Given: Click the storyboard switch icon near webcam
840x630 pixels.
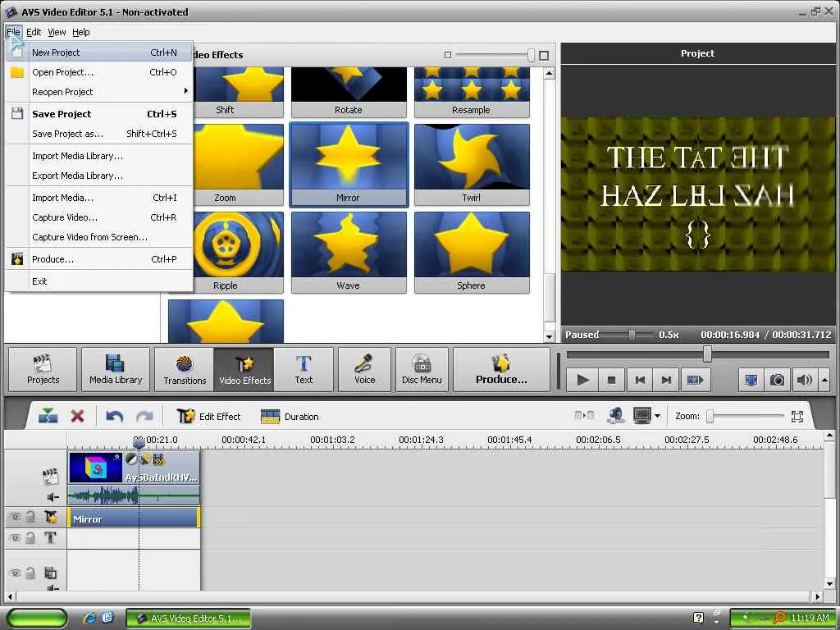Looking at the screenshot, I should click(x=584, y=416).
